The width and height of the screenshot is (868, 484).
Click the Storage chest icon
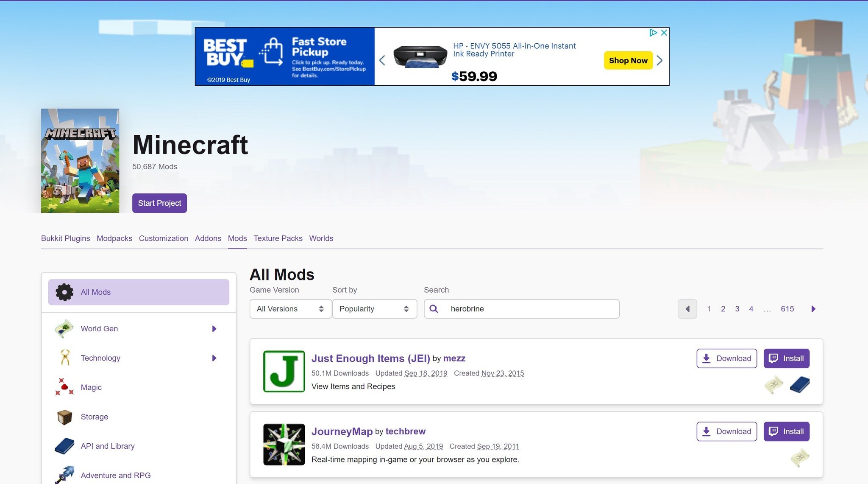click(x=64, y=417)
